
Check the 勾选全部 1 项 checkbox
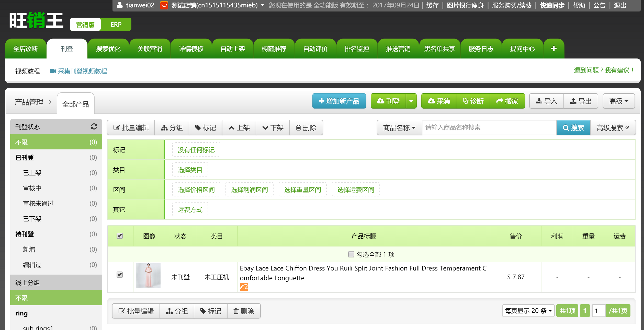coord(351,254)
